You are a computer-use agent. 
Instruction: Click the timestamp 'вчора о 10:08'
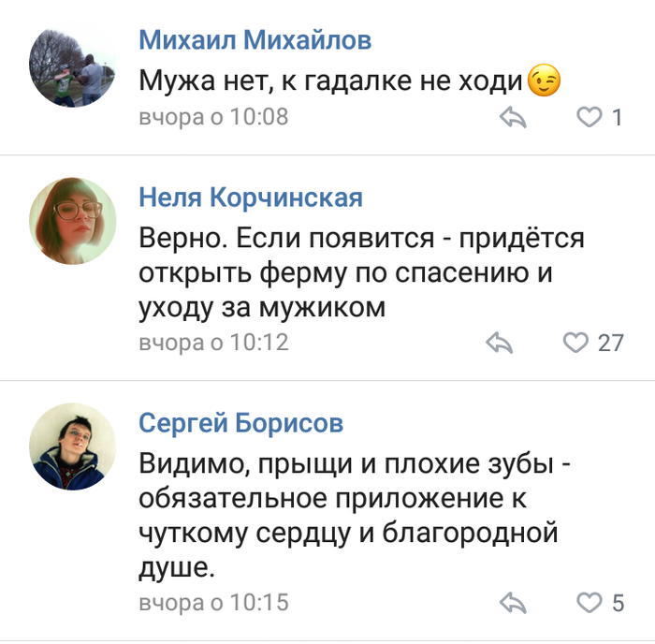213,118
